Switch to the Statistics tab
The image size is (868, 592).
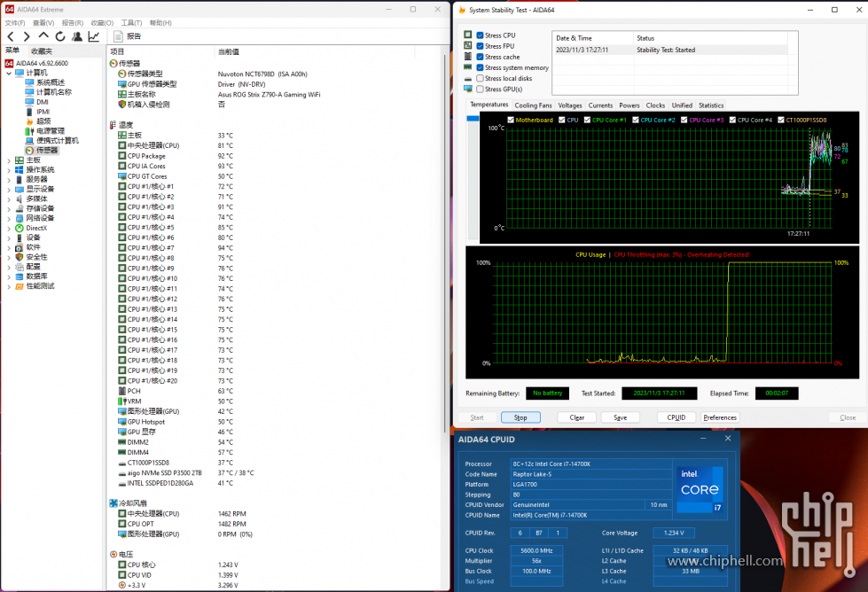pyautogui.click(x=711, y=105)
